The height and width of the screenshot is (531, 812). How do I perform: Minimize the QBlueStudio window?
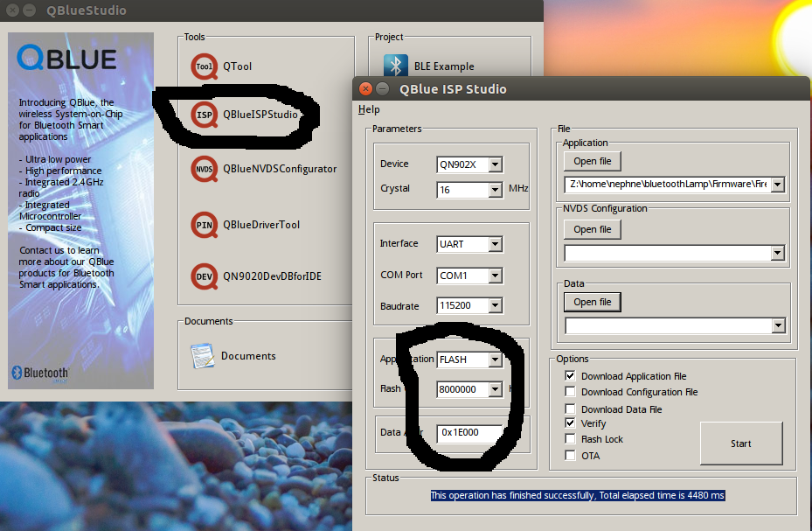point(30,10)
